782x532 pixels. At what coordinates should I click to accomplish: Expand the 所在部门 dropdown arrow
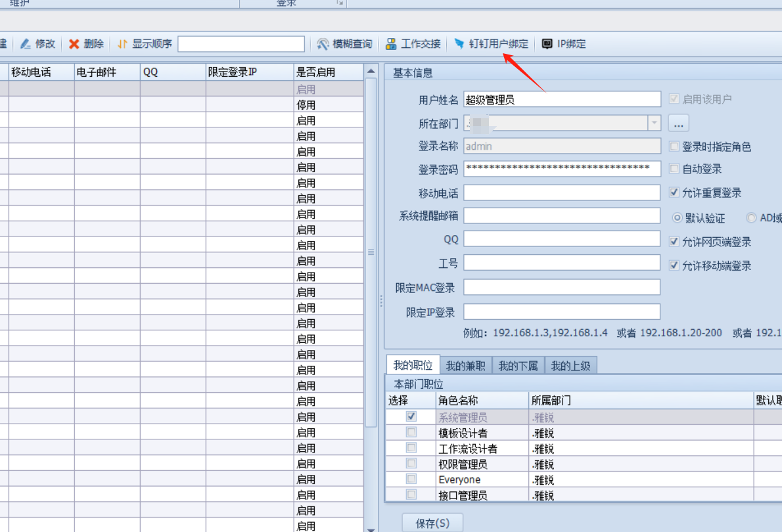click(x=654, y=123)
